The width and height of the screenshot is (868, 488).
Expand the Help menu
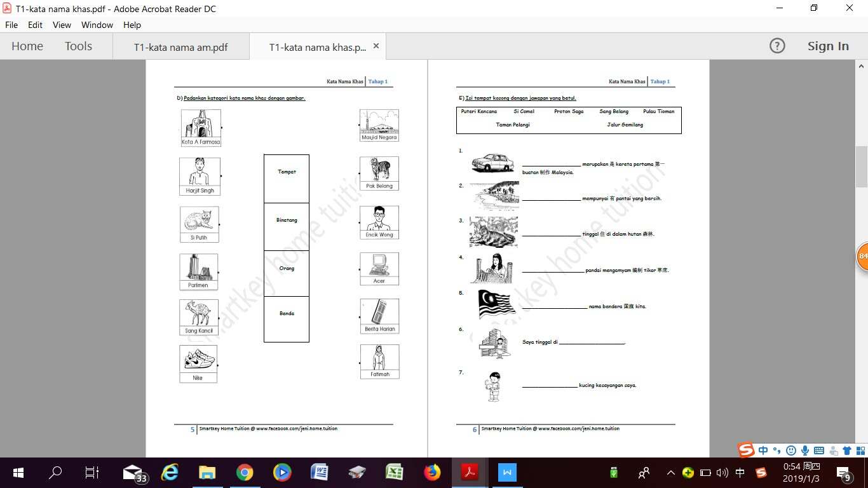point(132,25)
